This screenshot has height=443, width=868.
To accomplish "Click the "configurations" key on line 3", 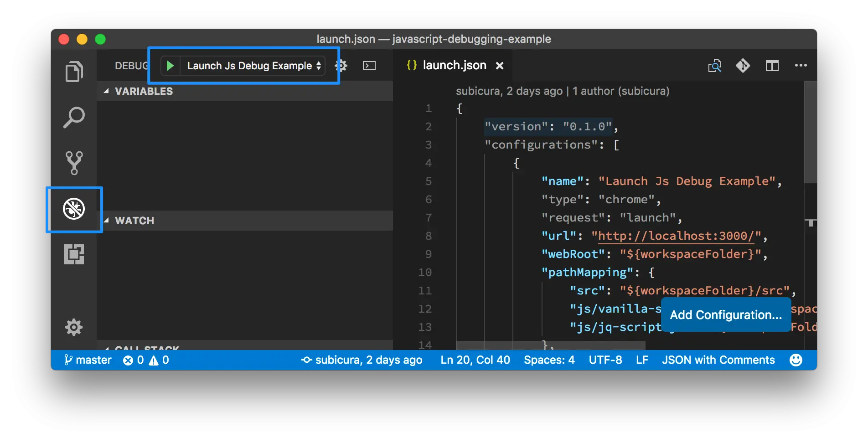I will (541, 144).
